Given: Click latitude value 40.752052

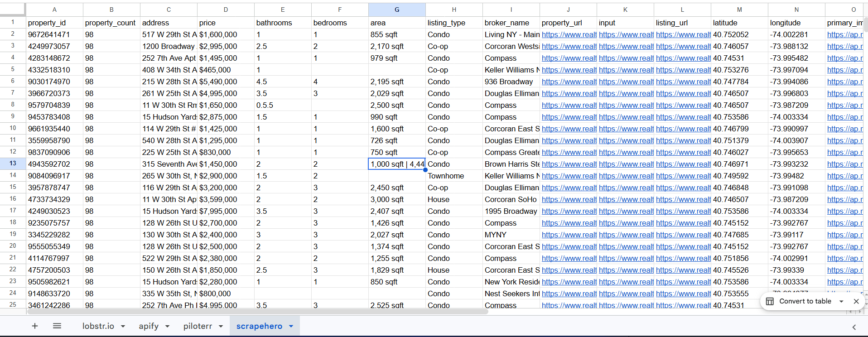Looking at the screenshot, I should (739, 34).
